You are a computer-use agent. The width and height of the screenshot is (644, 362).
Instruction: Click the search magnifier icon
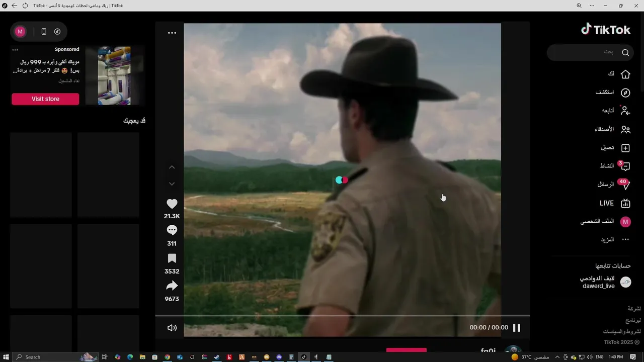(x=625, y=52)
